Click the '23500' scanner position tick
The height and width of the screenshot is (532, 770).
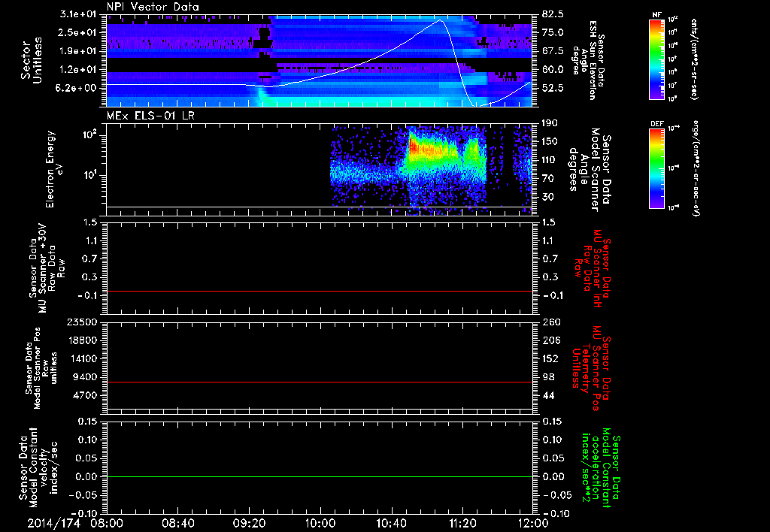pyautogui.click(x=83, y=322)
